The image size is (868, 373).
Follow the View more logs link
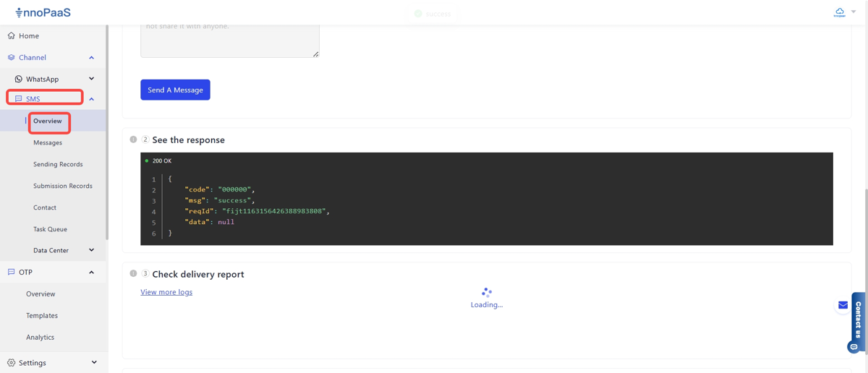tap(166, 292)
